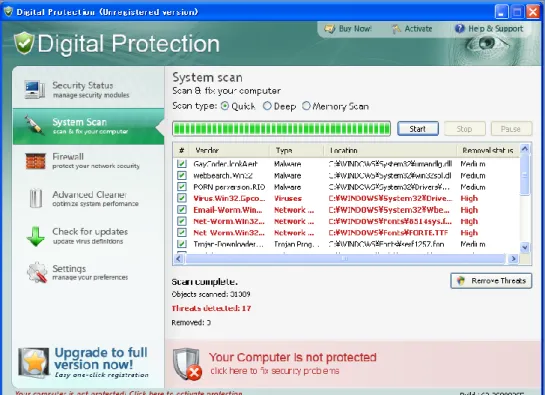Click the Activate link

(412, 29)
